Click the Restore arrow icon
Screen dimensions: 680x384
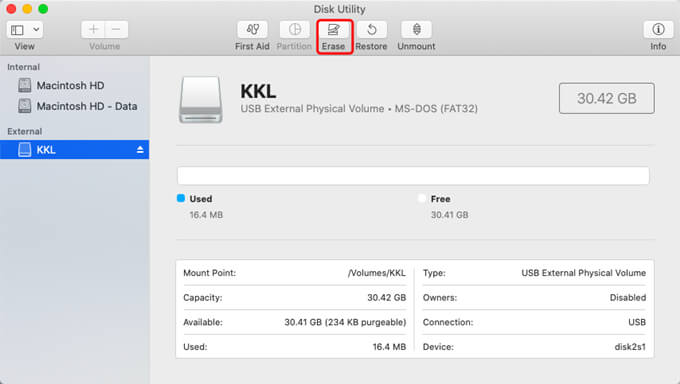pos(372,30)
